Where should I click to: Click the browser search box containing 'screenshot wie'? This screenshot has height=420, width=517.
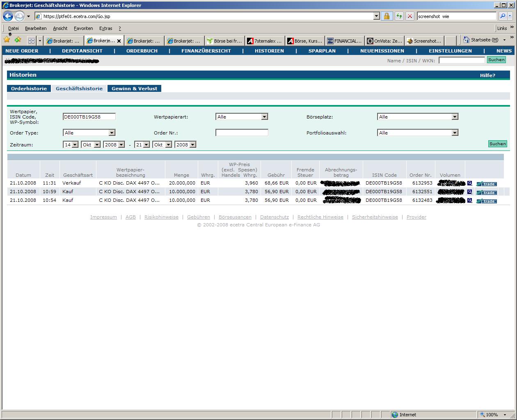pos(457,16)
